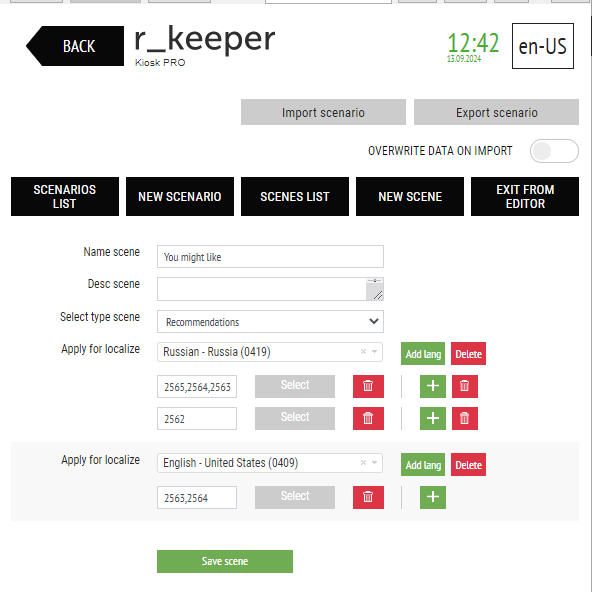Toggle Overwrite data on import switch
This screenshot has width=592, height=592.
coord(554,151)
